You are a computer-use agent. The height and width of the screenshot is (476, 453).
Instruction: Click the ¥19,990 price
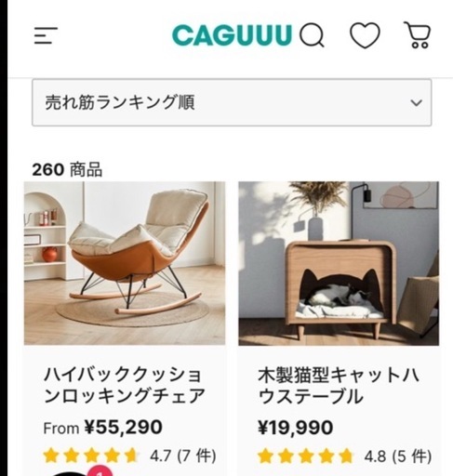[x=295, y=428]
